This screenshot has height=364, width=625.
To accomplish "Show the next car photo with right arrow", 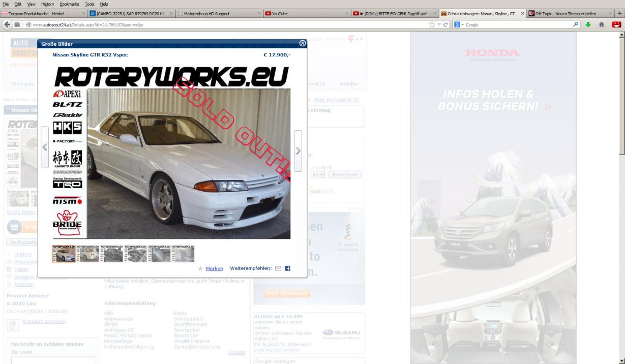I will tap(298, 151).
